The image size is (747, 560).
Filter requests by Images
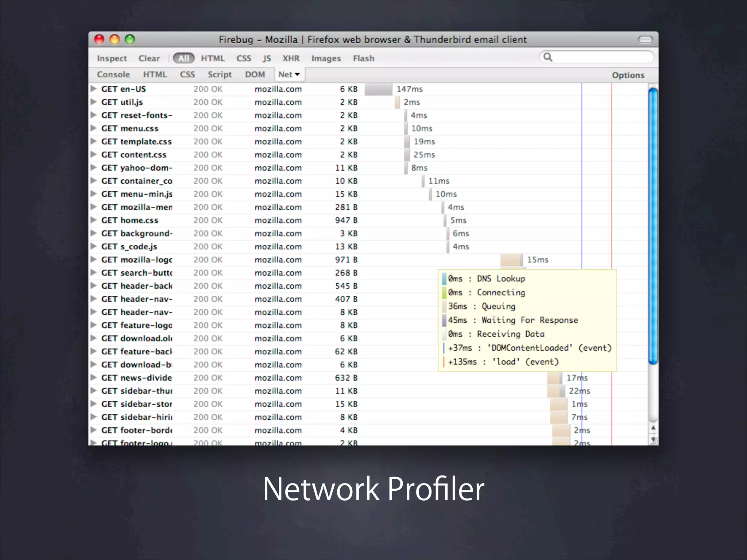(326, 58)
